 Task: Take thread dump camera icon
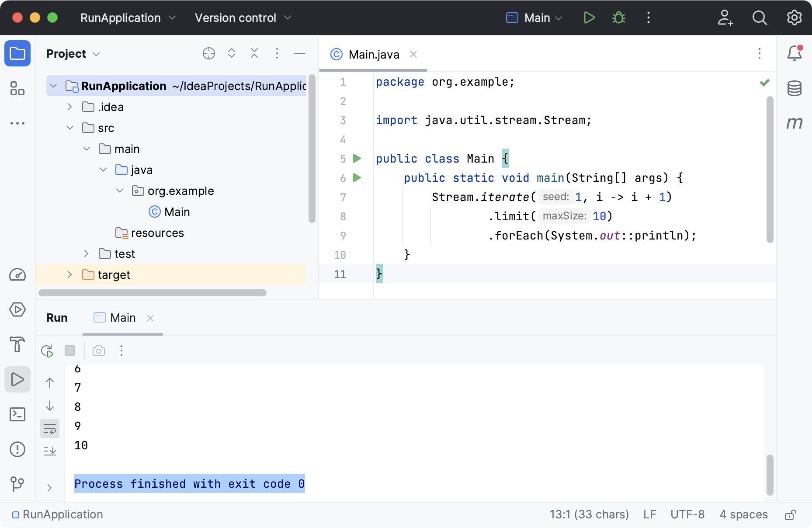tap(99, 351)
